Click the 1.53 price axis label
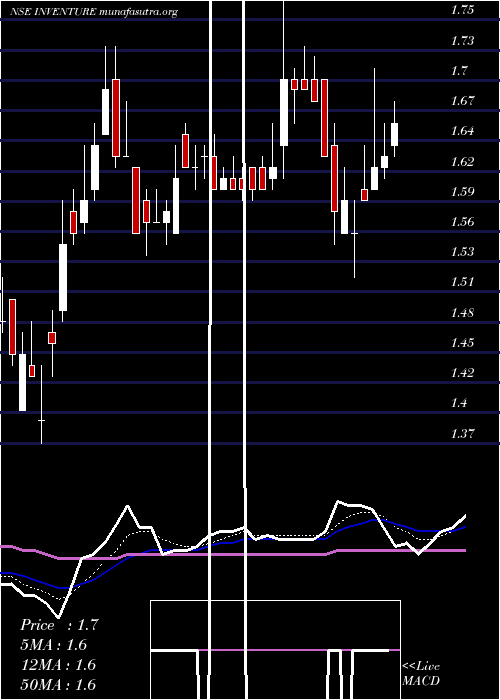 click(x=462, y=252)
